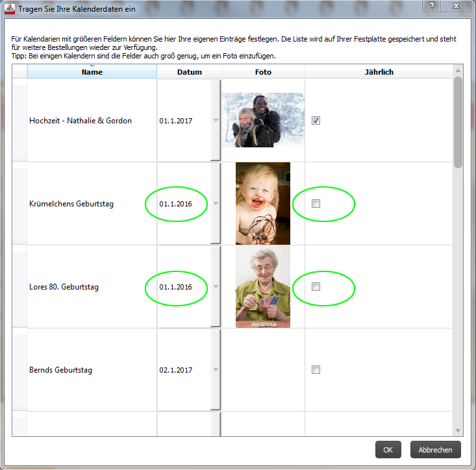Close the calendar data dialog
476x470 pixels.
[456, 6]
